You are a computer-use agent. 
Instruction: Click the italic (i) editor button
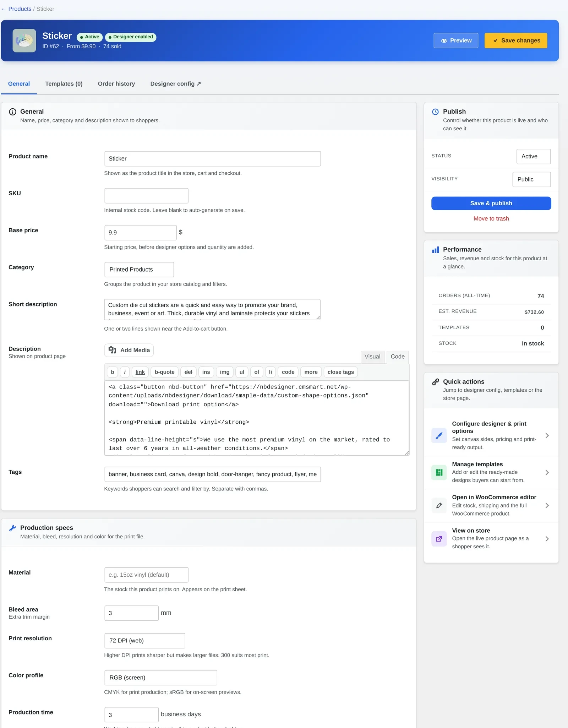[x=125, y=372]
